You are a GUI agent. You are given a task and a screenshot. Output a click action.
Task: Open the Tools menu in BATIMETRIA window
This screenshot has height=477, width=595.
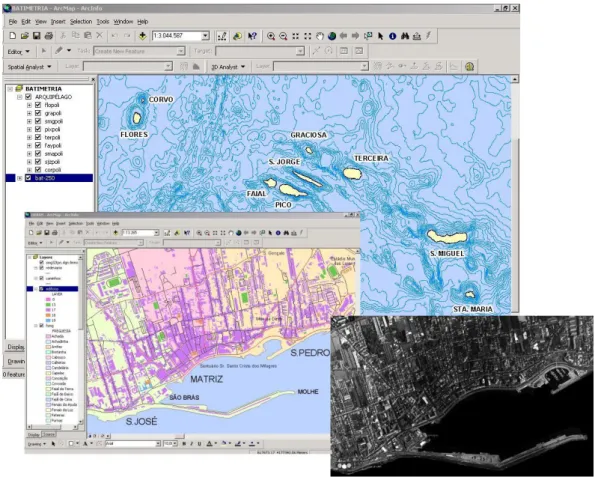pyautogui.click(x=103, y=22)
